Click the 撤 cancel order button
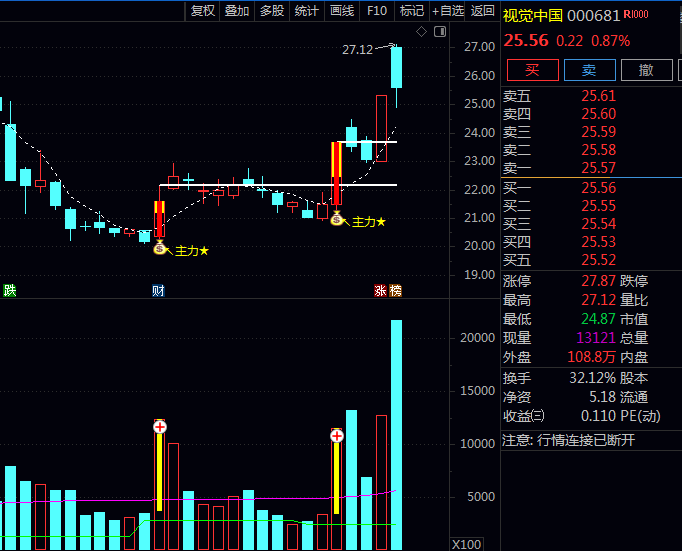682x551 pixels. pos(646,70)
